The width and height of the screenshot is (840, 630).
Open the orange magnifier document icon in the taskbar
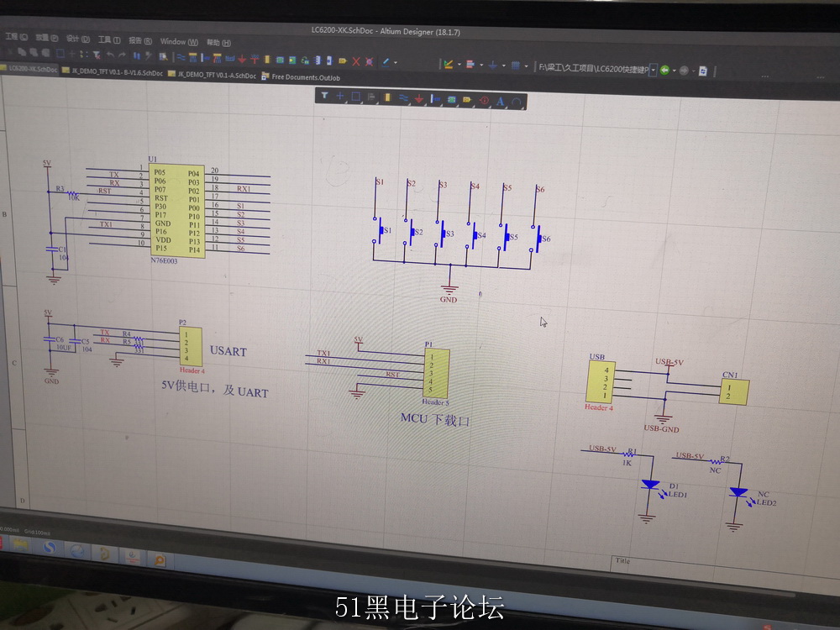(160, 560)
